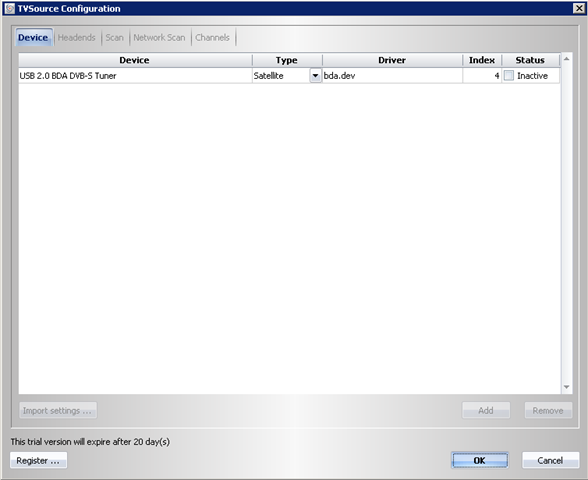Select the Network Scan tab
This screenshot has height=480, width=588.
pyautogui.click(x=159, y=38)
